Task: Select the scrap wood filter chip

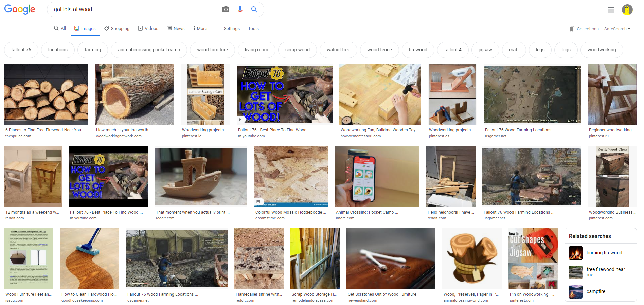Action: pos(298,50)
